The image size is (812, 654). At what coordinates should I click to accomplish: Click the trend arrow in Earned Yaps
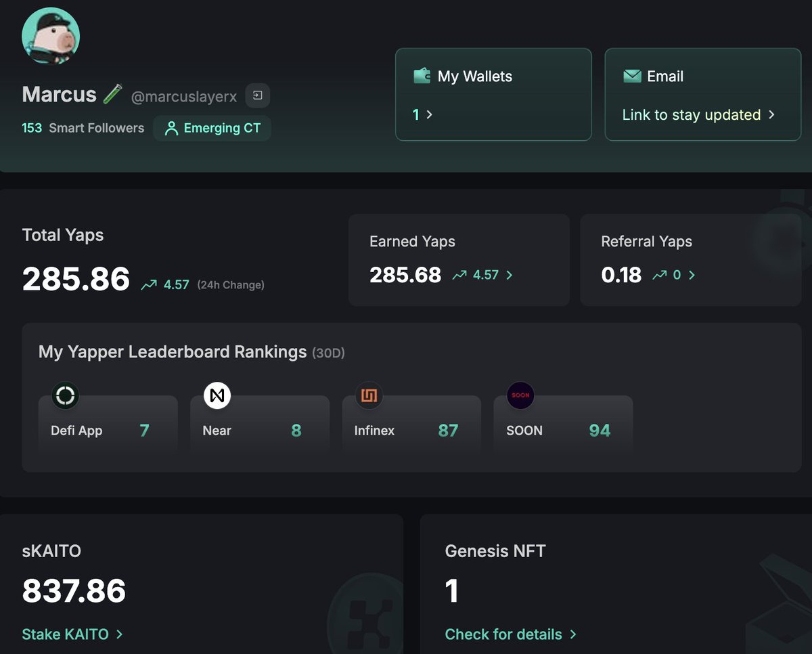point(459,275)
